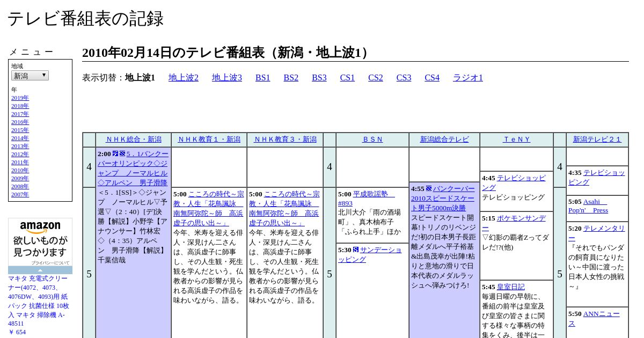Switch to BS3 listing
The height and width of the screenshot is (338, 644).
coord(319,78)
